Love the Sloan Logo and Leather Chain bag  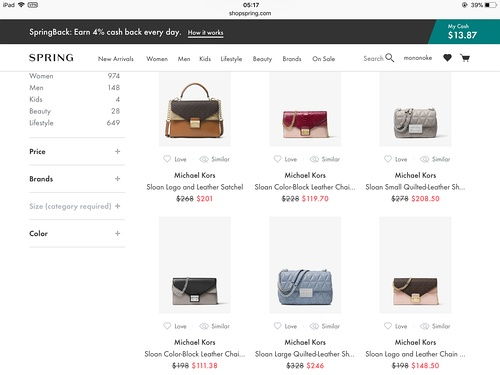(396, 326)
